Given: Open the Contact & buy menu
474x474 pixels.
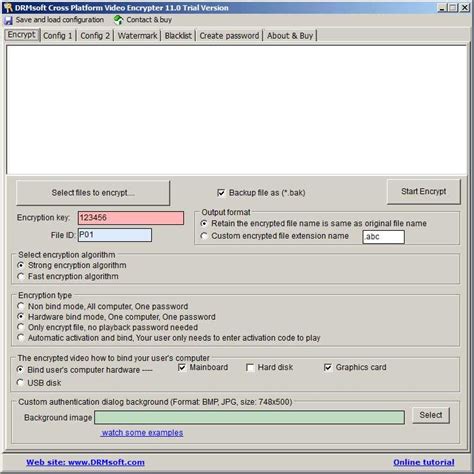Looking at the screenshot, I should [149, 20].
